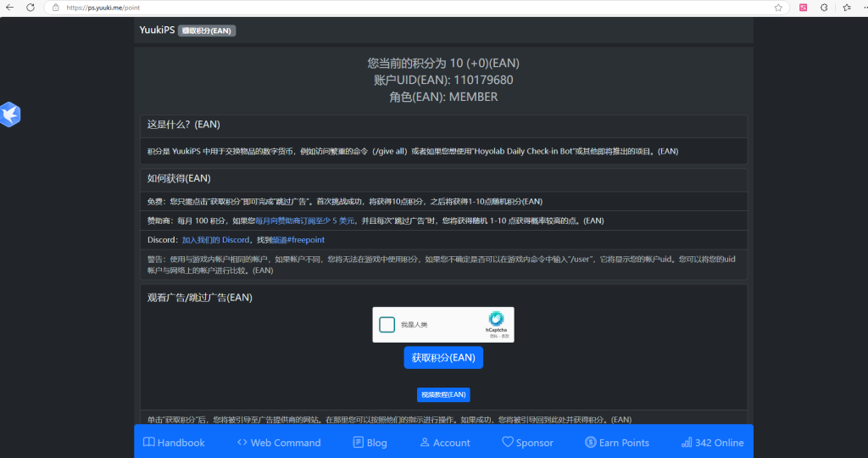This screenshot has height=458, width=868.
Task: Go back with the browser back arrow
Action: 9,8
